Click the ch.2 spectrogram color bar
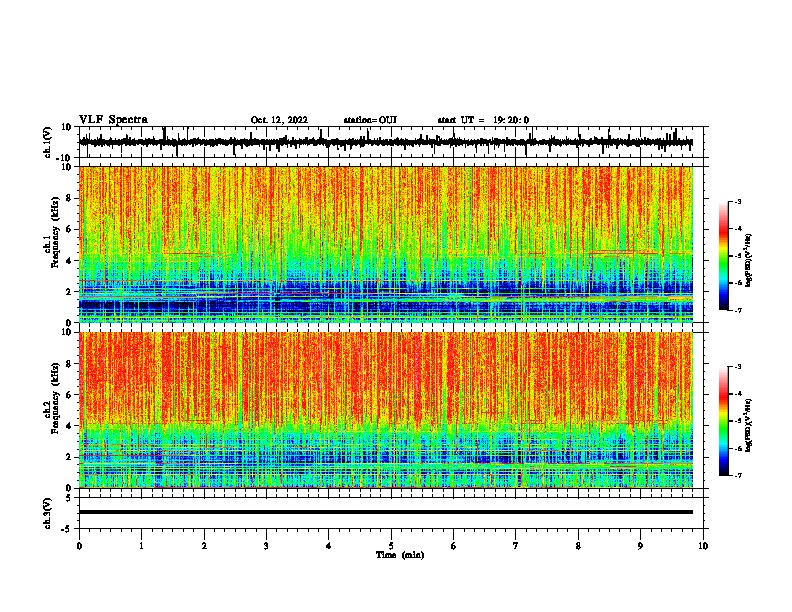This screenshot has height=612, width=792. point(724,421)
